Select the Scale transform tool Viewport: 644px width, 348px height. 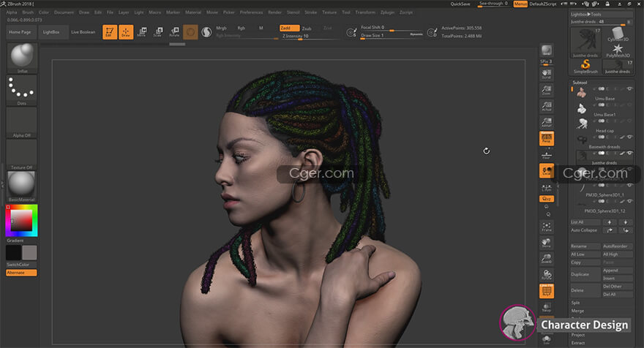(x=158, y=31)
